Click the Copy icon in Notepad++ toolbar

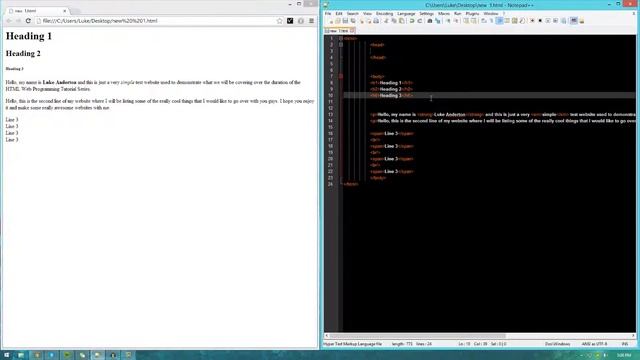[394, 20]
